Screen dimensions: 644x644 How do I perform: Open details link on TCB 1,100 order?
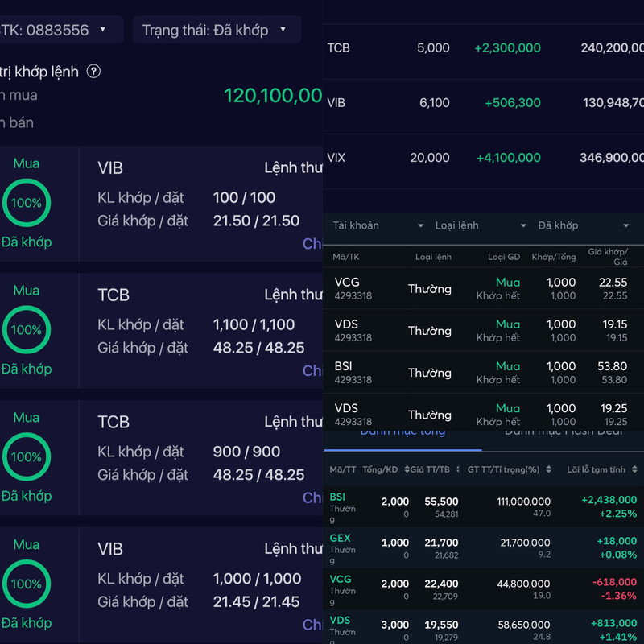(x=312, y=370)
